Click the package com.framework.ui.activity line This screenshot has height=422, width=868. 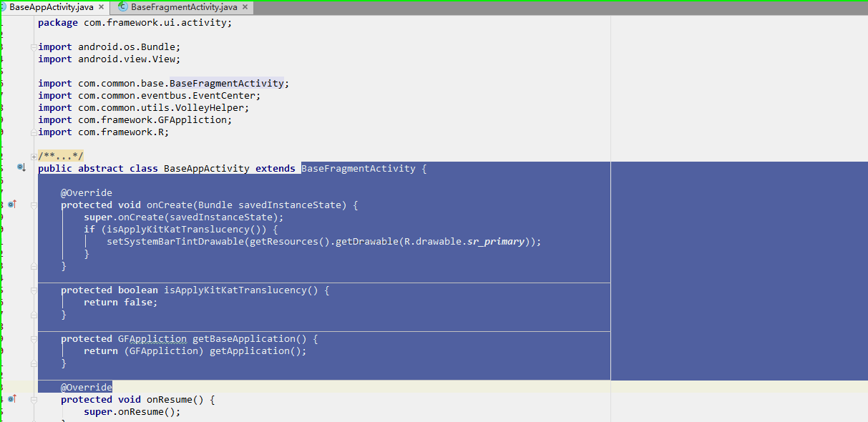point(135,22)
